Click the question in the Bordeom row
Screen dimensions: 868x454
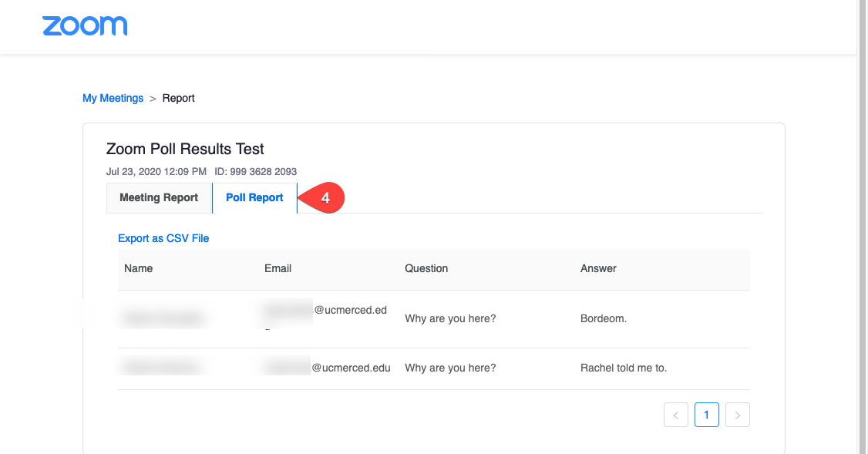(x=450, y=318)
